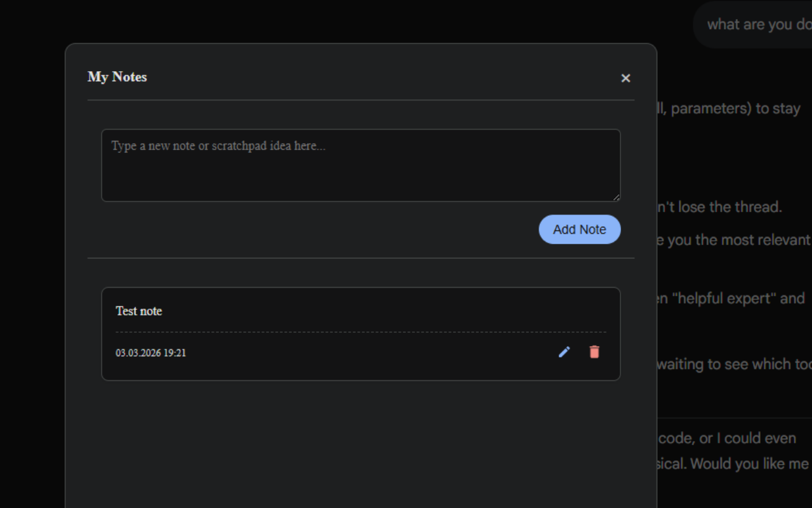Click the text area resize grip
The height and width of the screenshot is (508, 812).
(x=616, y=197)
